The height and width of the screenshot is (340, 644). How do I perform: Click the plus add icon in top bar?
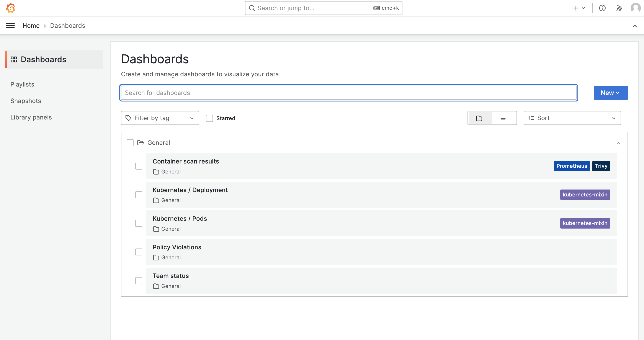click(x=576, y=8)
